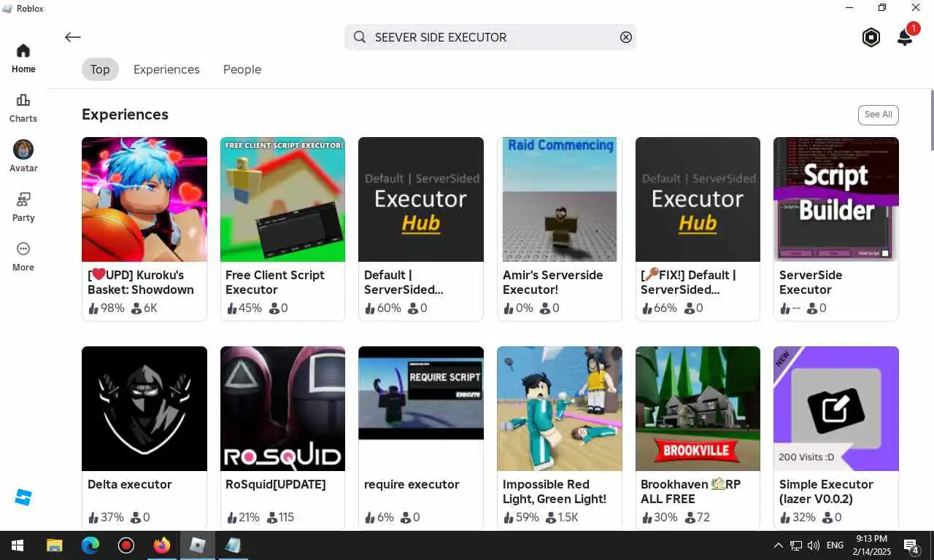Open Free Client Script Executor thumbnail
This screenshot has width=934, height=560.
pos(282,199)
